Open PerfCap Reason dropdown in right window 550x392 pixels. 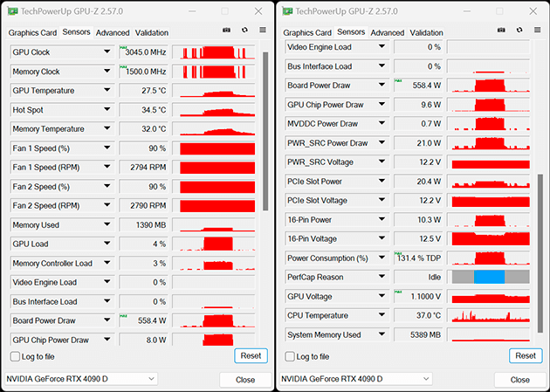(x=382, y=277)
